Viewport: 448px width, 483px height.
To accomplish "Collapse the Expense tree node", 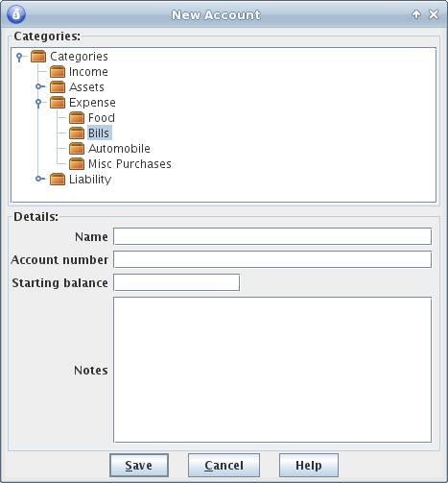I will [x=38, y=103].
